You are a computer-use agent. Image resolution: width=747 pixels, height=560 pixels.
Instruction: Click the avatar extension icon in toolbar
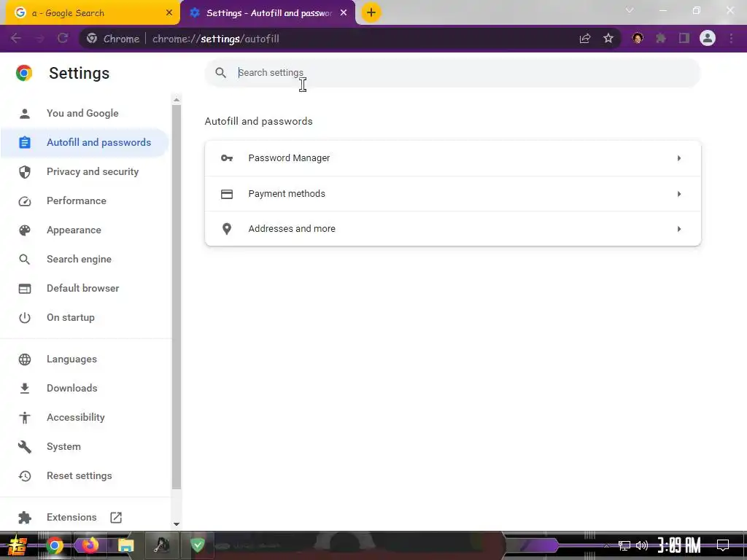coord(638,39)
